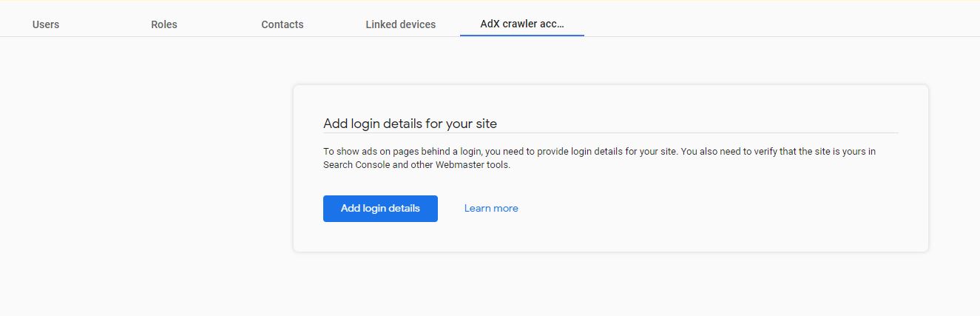This screenshot has height=316, width=980.
Task: Click the blank tab bar area beside AdX tab
Action: coord(777,22)
